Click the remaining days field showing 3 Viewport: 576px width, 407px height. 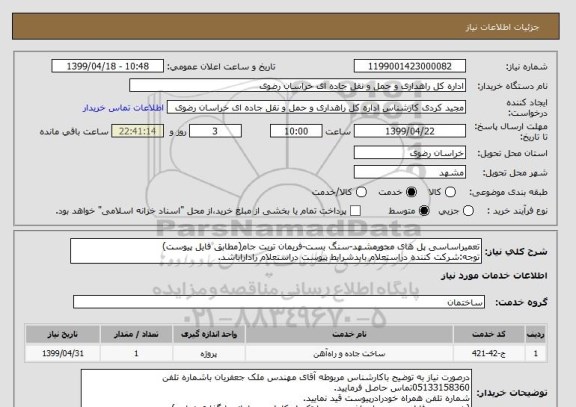215,131
